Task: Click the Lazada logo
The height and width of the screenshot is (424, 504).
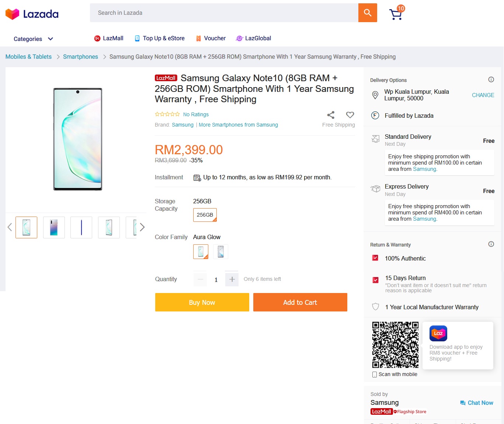Action: coord(32,14)
